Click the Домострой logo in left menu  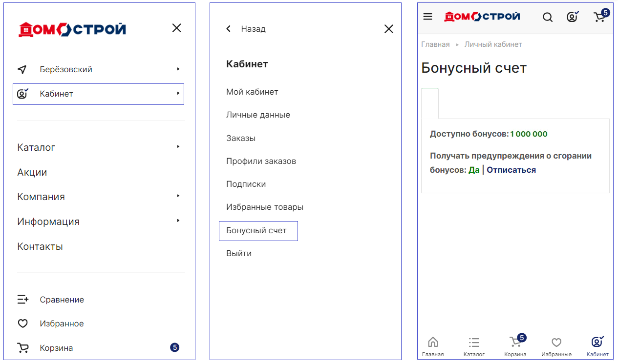(x=72, y=29)
